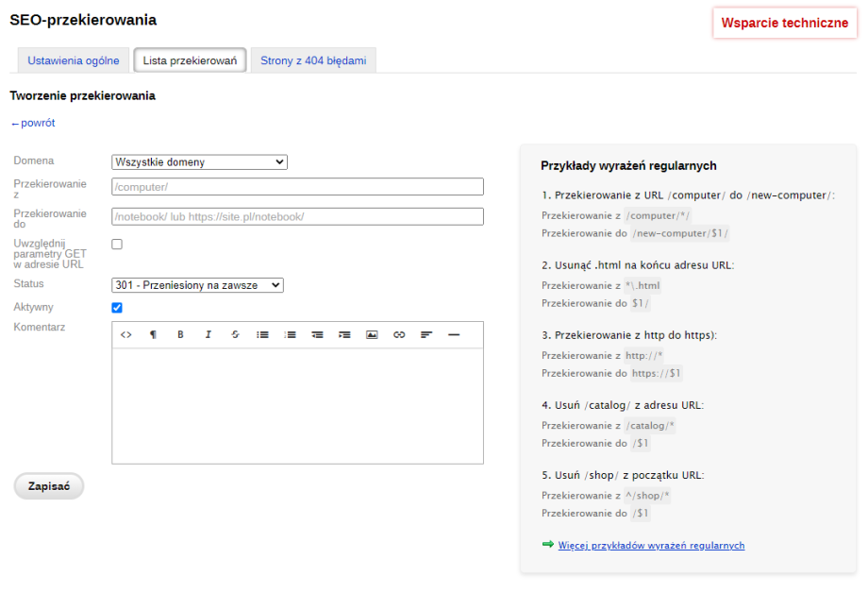
Task: Open Wsparcie techniczne support button
Action: (x=784, y=24)
